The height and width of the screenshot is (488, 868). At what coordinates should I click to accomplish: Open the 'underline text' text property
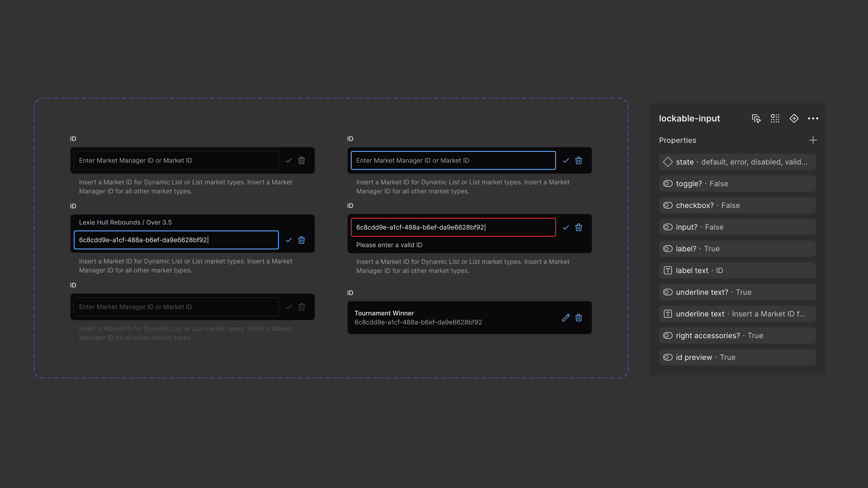coord(737,314)
